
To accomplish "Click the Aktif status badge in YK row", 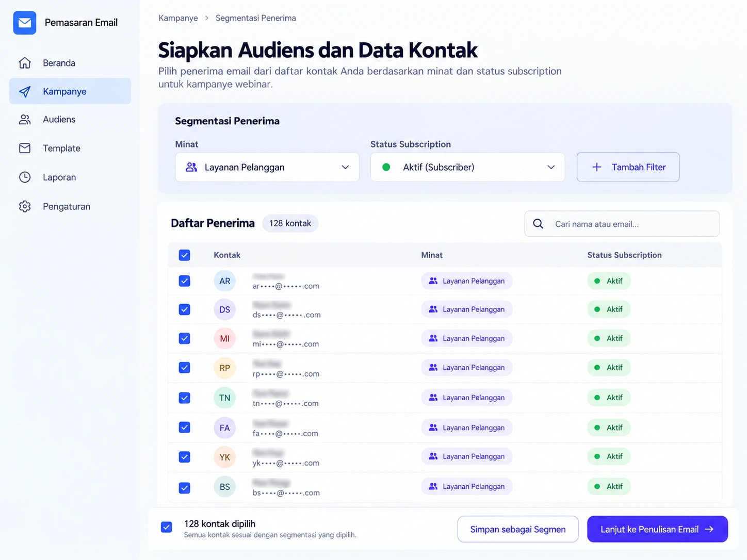I will (x=609, y=456).
